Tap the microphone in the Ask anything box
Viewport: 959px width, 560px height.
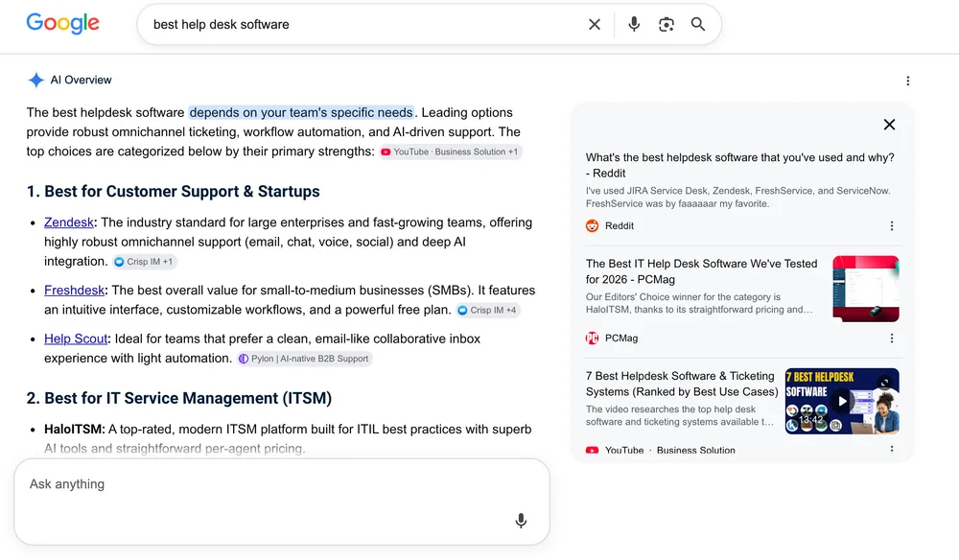[x=521, y=521]
